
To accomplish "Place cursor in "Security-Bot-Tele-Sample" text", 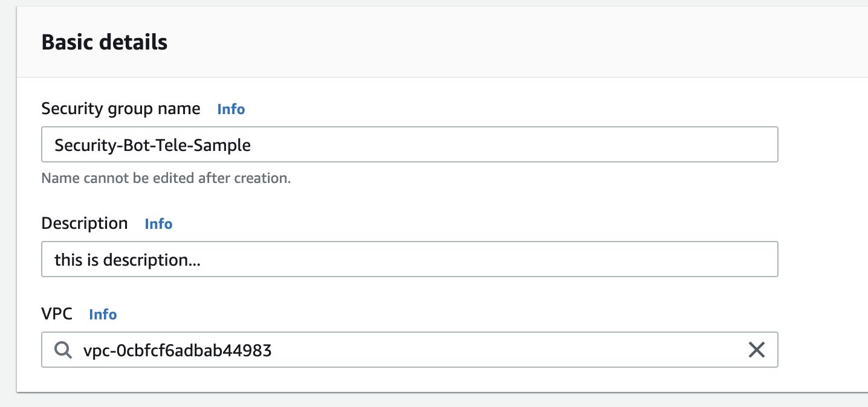I will (152, 145).
